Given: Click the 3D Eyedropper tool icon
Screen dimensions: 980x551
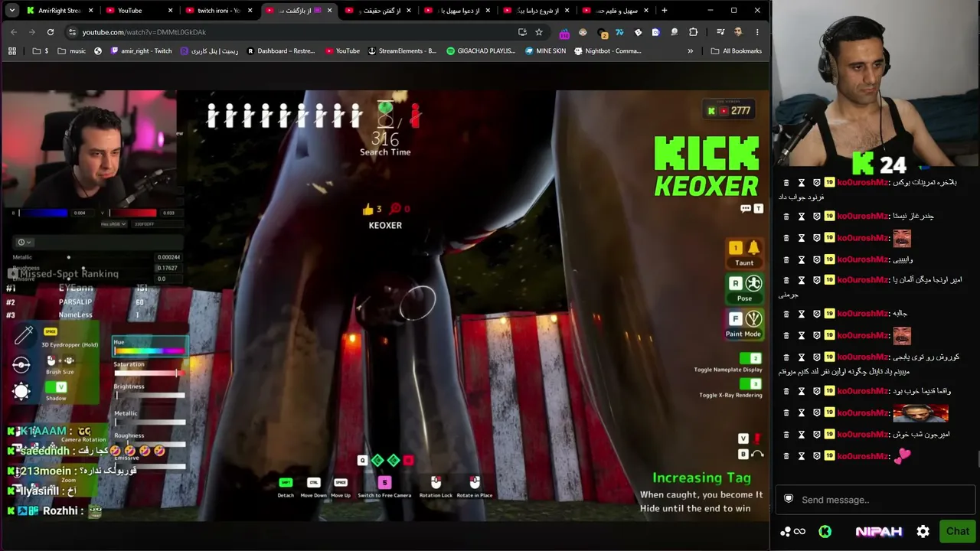Looking at the screenshot, I should pyautogui.click(x=24, y=334).
